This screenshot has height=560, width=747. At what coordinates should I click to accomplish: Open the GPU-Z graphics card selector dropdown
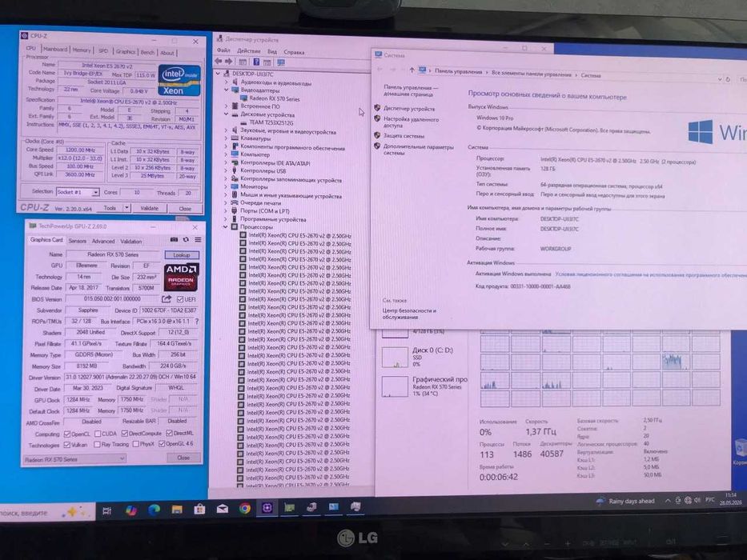74,459
